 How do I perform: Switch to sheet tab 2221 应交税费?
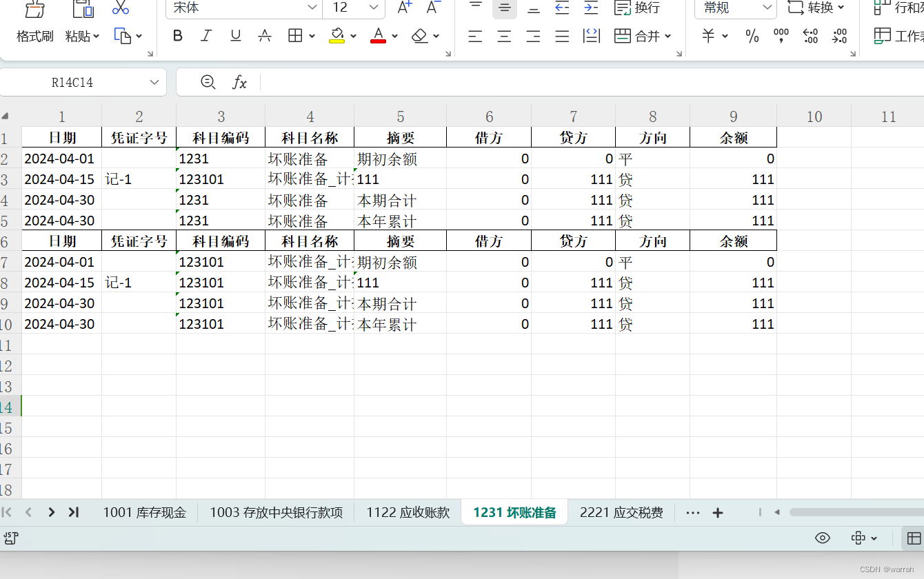click(621, 512)
